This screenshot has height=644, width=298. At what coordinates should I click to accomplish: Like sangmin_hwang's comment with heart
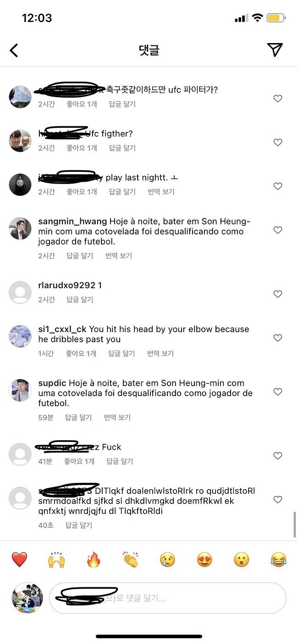pos(278,230)
